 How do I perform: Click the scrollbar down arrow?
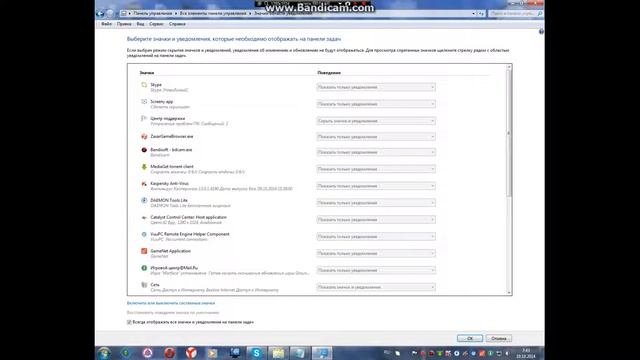point(509,292)
